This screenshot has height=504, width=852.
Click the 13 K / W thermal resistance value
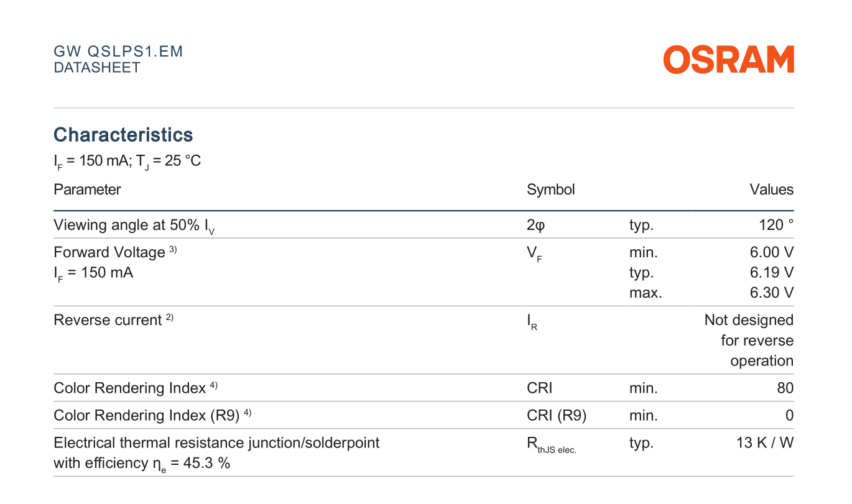click(764, 443)
